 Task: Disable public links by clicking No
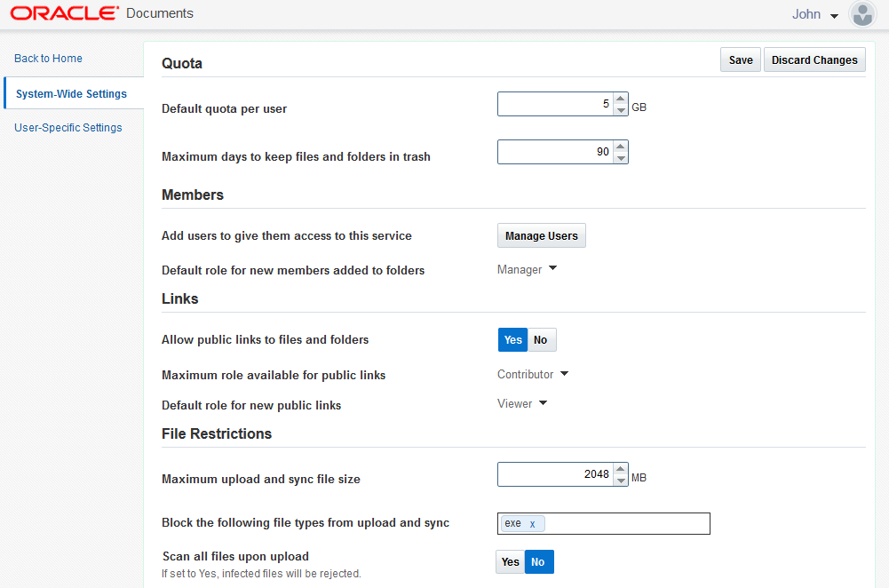[541, 339]
